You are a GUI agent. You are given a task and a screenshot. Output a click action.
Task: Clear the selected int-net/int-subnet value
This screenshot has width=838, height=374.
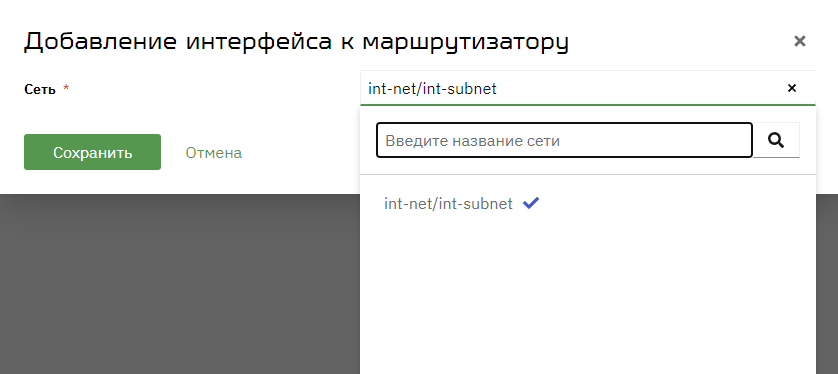coord(792,88)
